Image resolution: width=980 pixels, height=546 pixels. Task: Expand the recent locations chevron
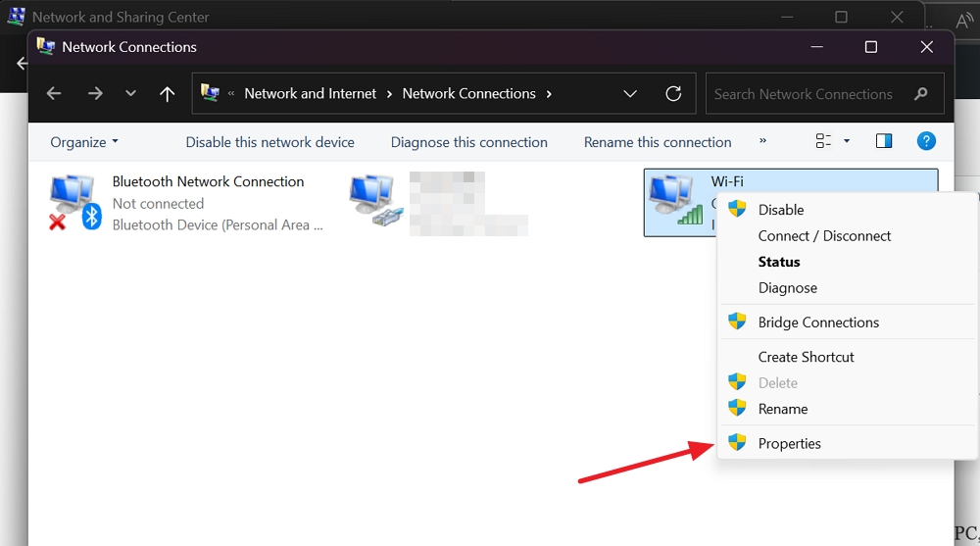click(130, 94)
